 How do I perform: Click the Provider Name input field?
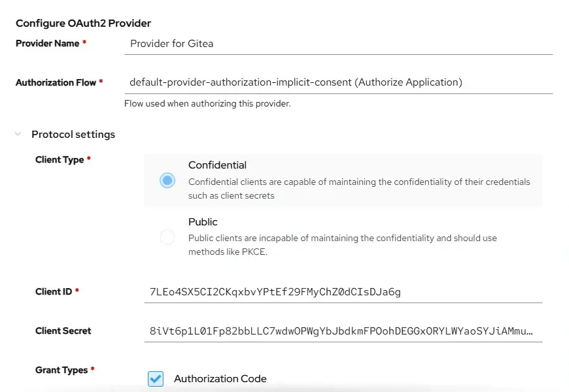[338, 44]
